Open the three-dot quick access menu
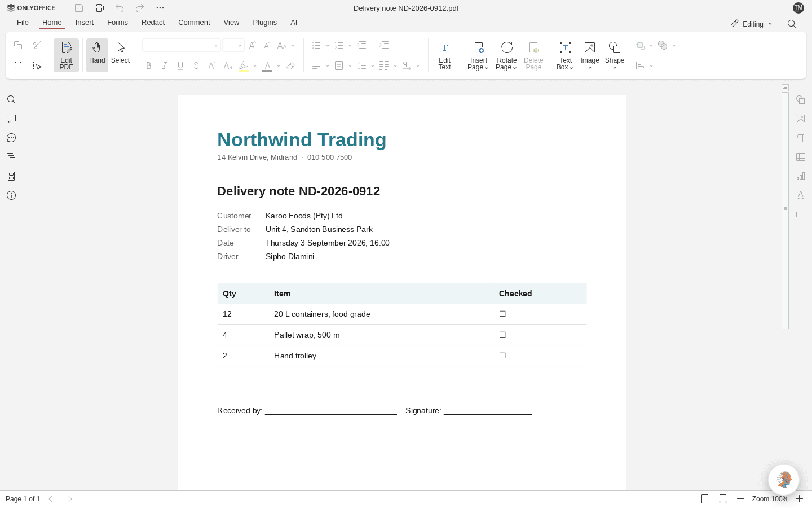812x508 pixels. tap(160, 8)
